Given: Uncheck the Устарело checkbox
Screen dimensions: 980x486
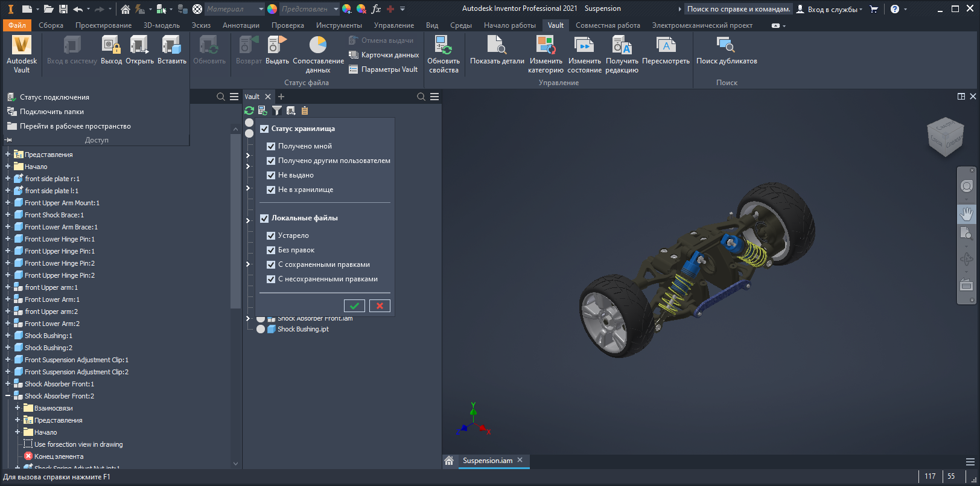Looking at the screenshot, I should pyautogui.click(x=271, y=235).
